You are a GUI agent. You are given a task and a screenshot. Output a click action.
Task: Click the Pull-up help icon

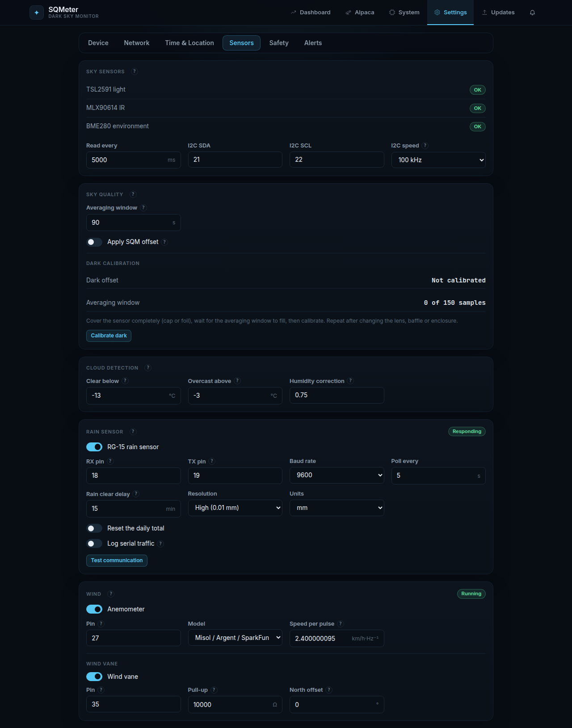[214, 690]
